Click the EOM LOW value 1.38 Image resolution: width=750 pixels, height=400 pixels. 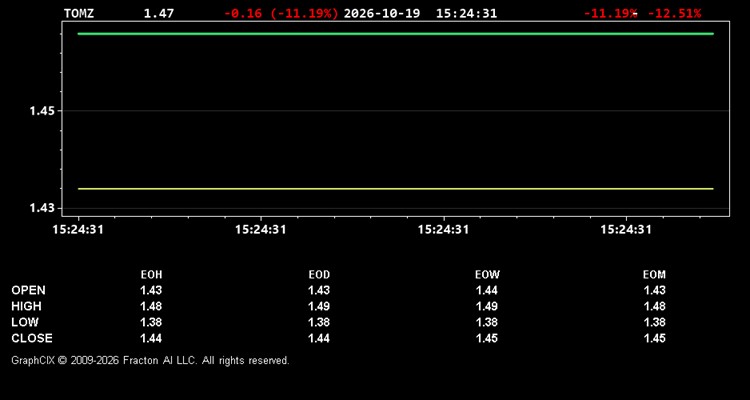tap(654, 322)
